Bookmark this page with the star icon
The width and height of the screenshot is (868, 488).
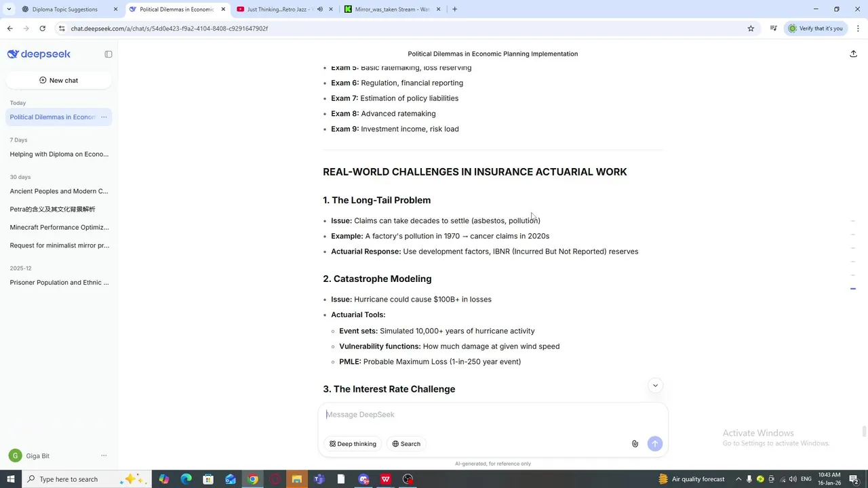[x=751, y=28]
